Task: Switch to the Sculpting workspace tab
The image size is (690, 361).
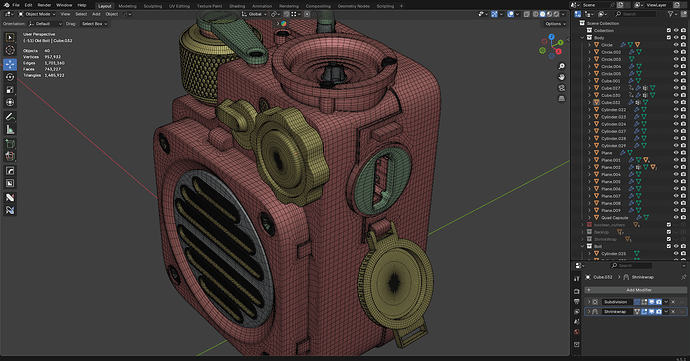Action: click(153, 6)
